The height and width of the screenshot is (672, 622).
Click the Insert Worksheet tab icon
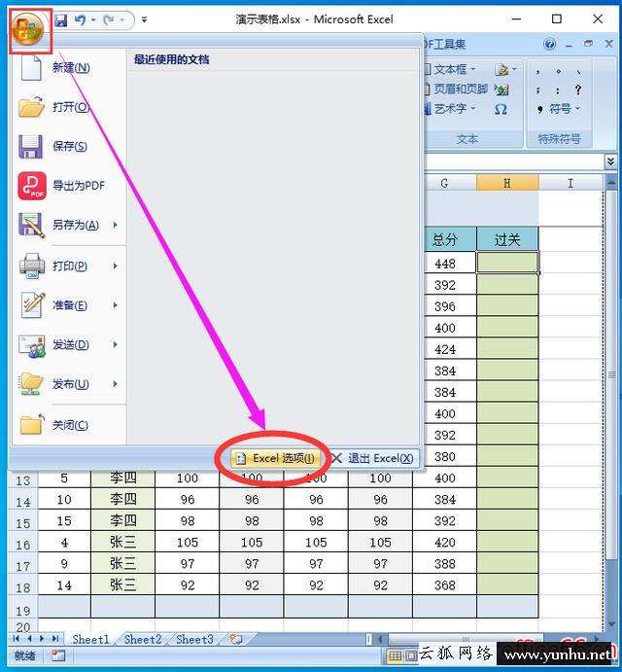pyautogui.click(x=235, y=640)
